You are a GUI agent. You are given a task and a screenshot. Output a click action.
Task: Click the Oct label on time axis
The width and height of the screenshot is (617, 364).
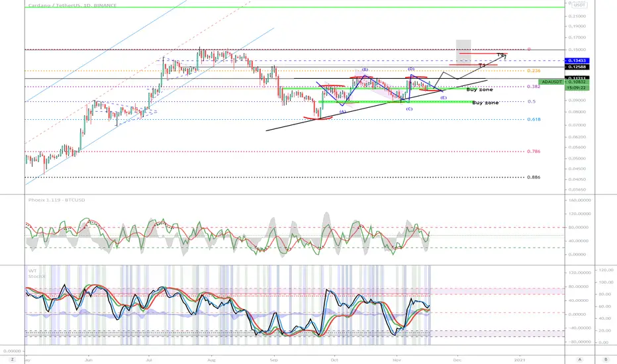(334, 359)
